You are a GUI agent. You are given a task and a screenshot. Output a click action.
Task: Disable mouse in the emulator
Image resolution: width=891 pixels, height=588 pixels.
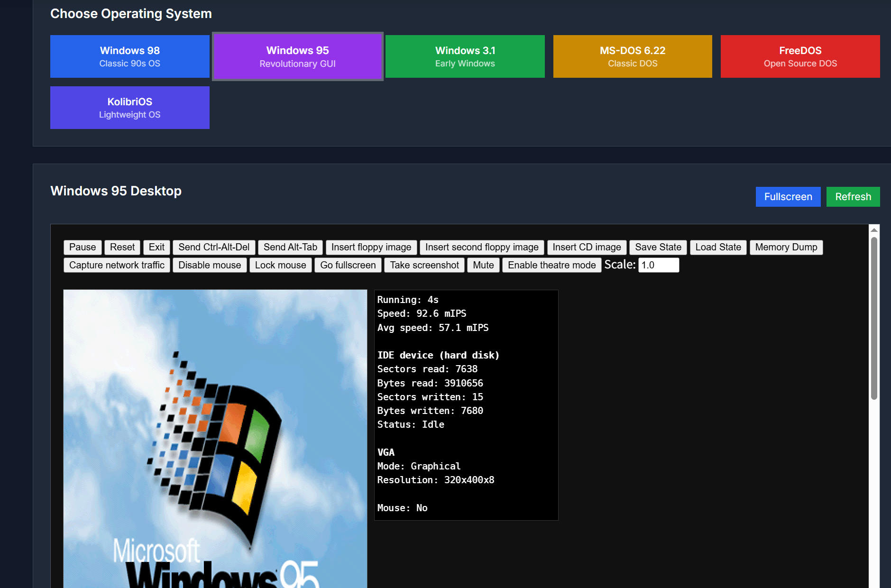tap(210, 265)
